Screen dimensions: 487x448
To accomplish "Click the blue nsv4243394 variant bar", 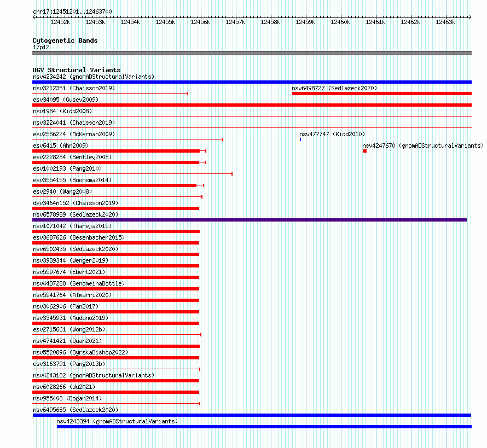I will pos(264,427).
